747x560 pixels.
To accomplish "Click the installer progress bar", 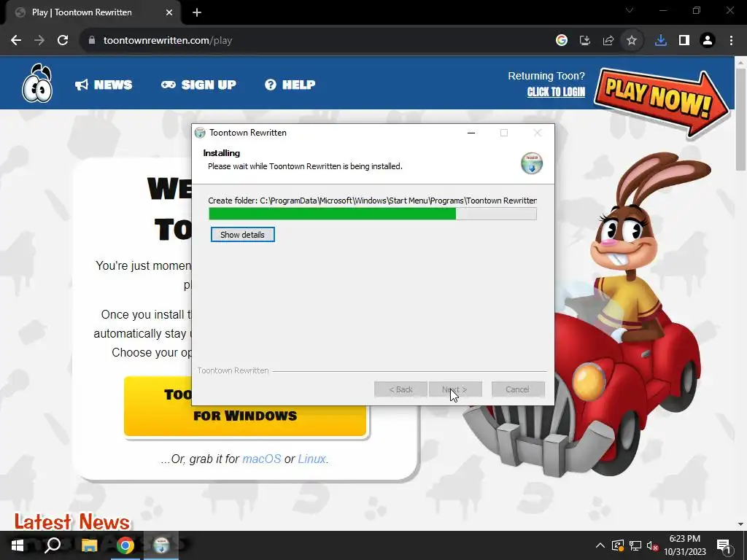I will (373, 214).
